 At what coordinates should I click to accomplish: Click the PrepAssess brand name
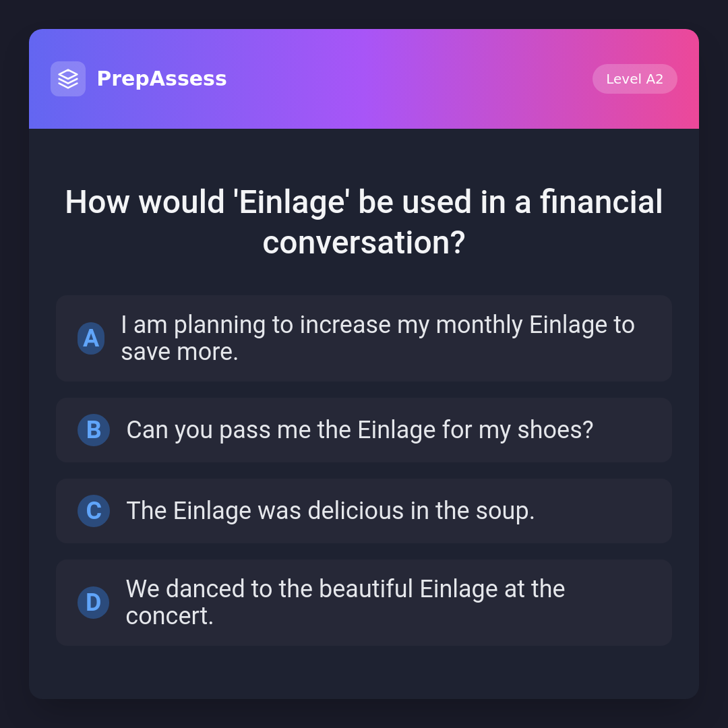(x=162, y=79)
